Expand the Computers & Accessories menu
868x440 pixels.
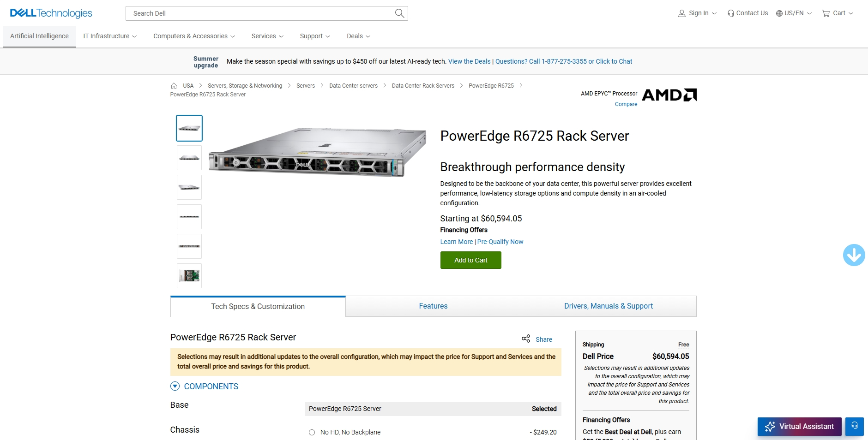click(194, 36)
